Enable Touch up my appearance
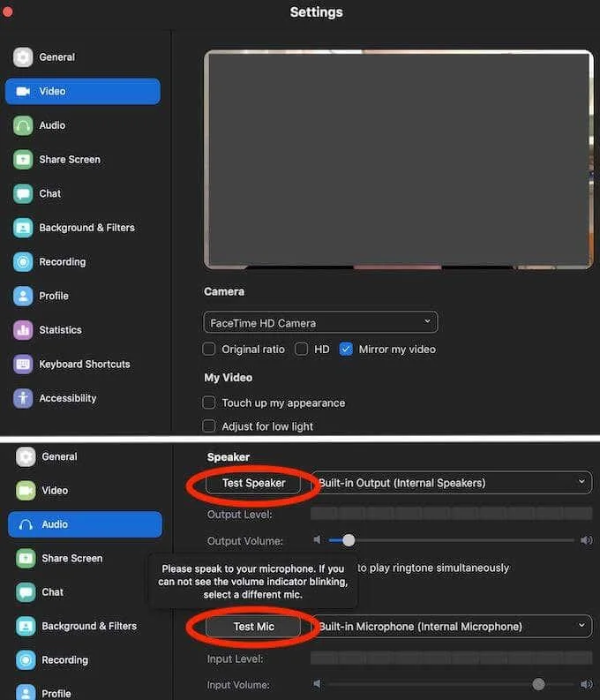Screen dimensions: 600x700 point(209,403)
